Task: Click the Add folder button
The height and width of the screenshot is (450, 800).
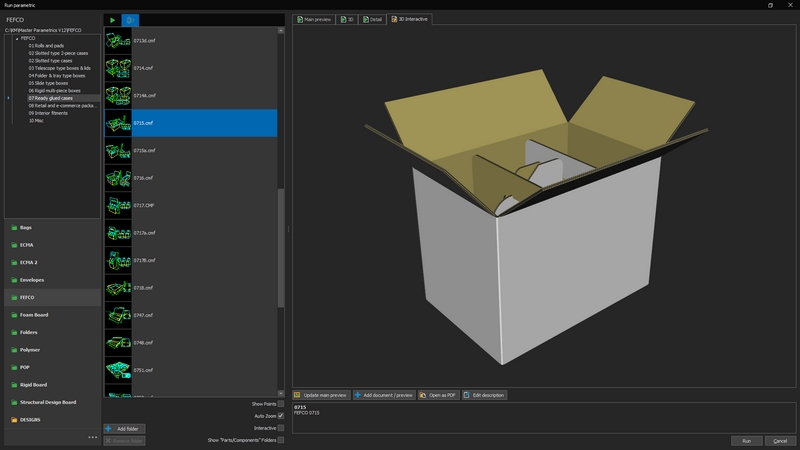Action: point(125,428)
